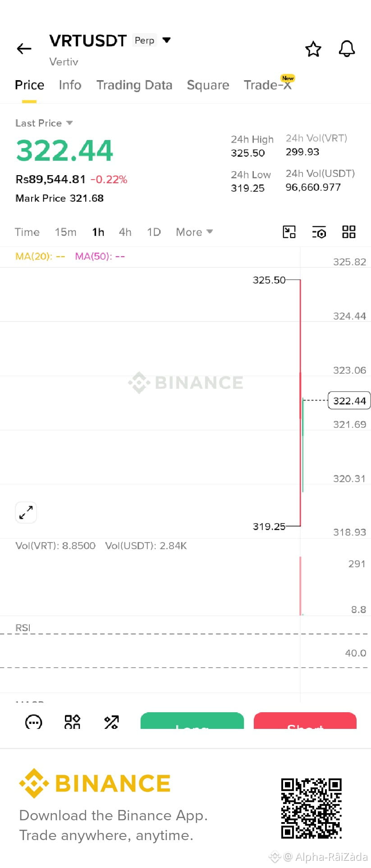
Task: Switch to the Info tab
Action: [x=70, y=85]
